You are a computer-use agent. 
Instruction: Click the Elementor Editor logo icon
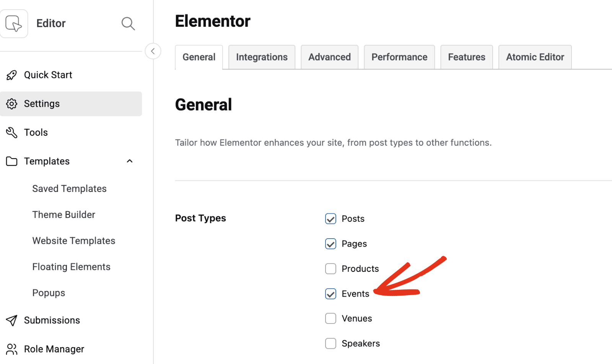coord(14,23)
